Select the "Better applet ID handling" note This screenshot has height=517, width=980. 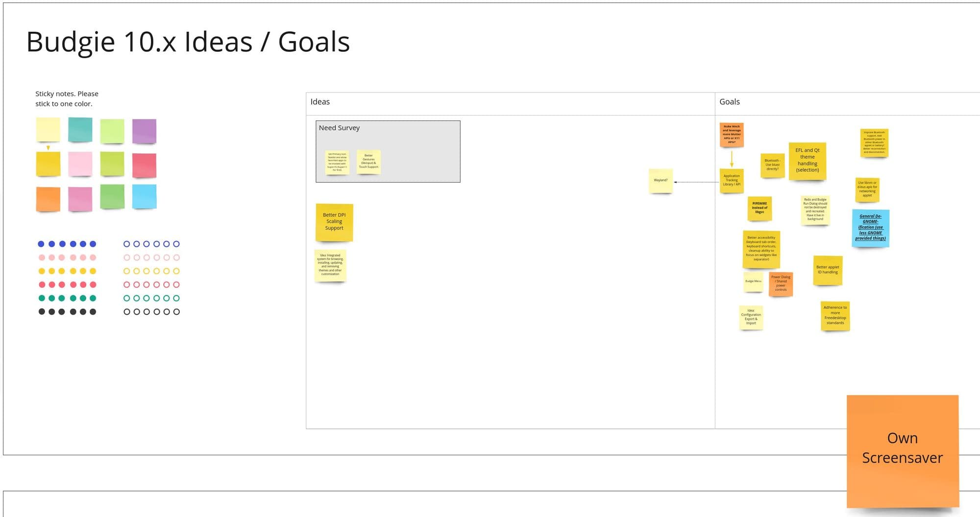[828, 270]
